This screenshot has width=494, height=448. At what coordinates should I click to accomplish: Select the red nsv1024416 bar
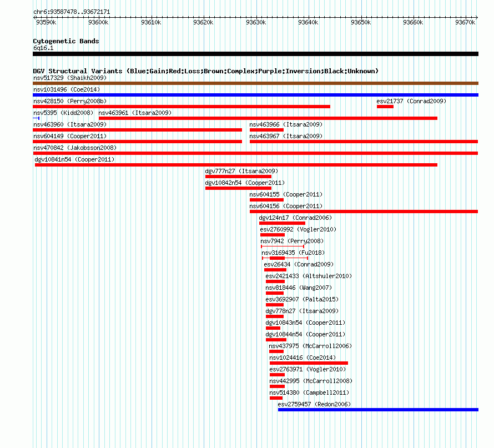point(309,363)
